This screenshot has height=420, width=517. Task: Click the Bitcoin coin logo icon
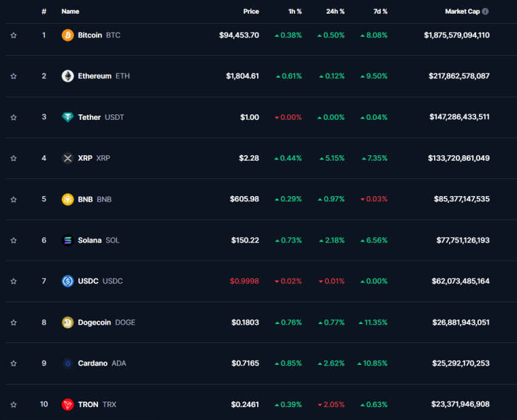coord(67,35)
